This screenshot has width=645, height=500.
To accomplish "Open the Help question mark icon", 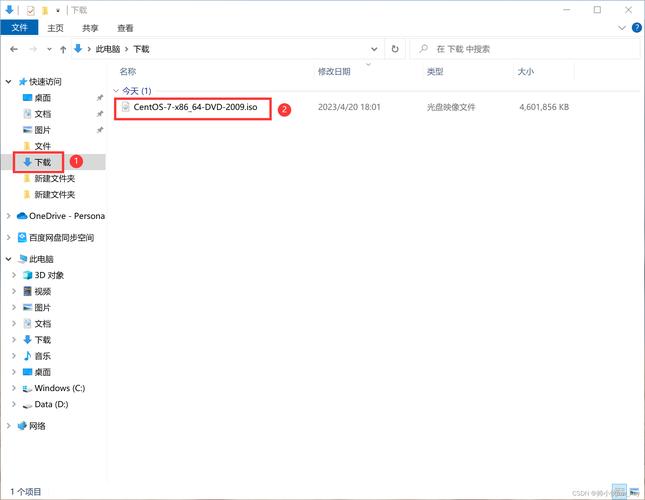I will (x=636, y=28).
